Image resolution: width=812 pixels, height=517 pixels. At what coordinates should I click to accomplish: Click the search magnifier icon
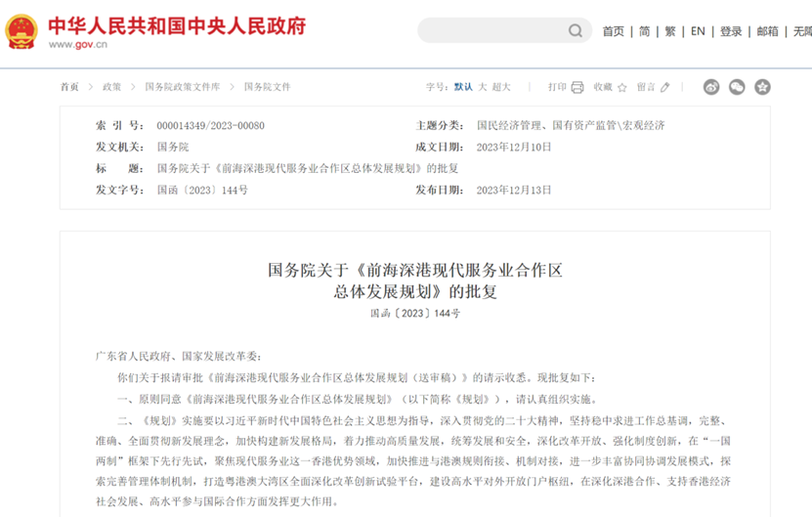coord(576,31)
